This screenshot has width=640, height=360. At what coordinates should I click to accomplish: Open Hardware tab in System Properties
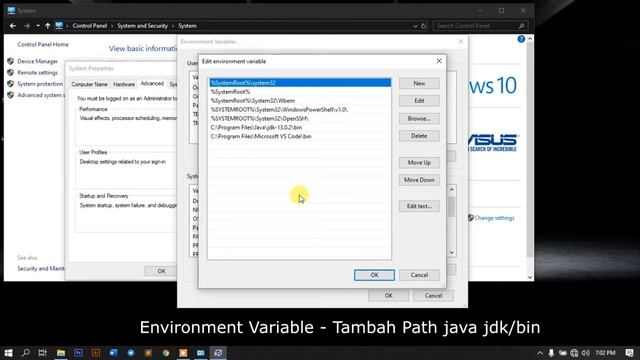124,84
